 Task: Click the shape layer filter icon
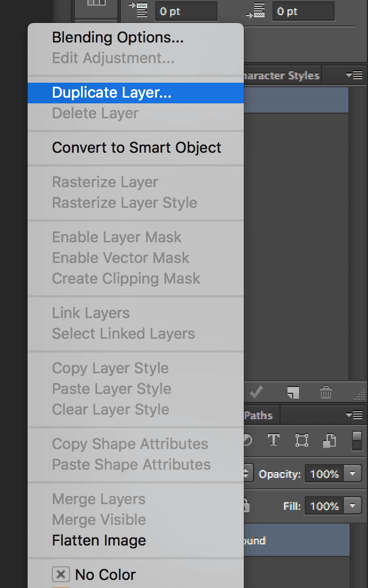pyautogui.click(x=301, y=440)
